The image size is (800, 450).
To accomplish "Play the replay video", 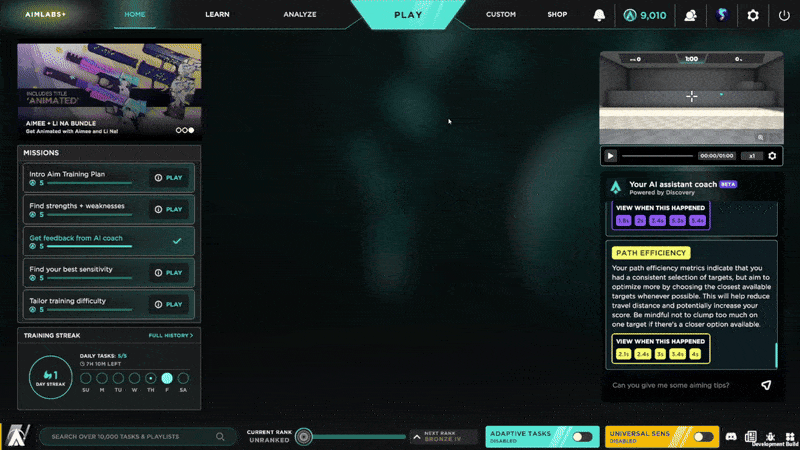I will [610, 156].
